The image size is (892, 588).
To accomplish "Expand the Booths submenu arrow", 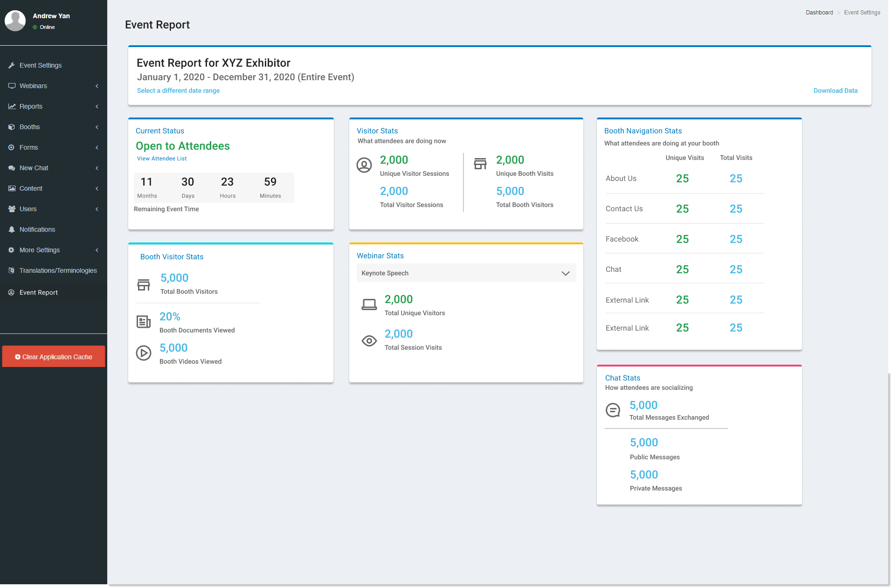I will pyautogui.click(x=97, y=127).
